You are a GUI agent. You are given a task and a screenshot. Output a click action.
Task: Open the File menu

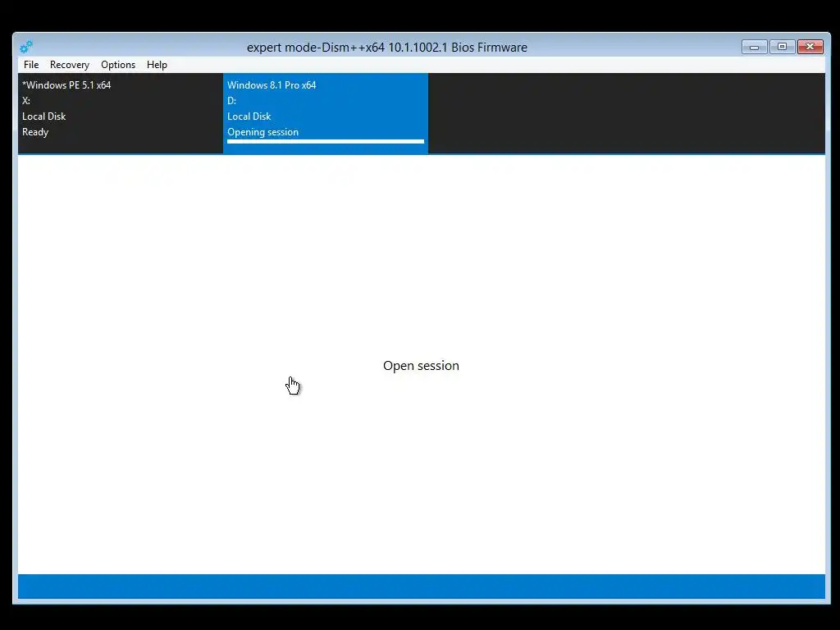[x=31, y=65]
